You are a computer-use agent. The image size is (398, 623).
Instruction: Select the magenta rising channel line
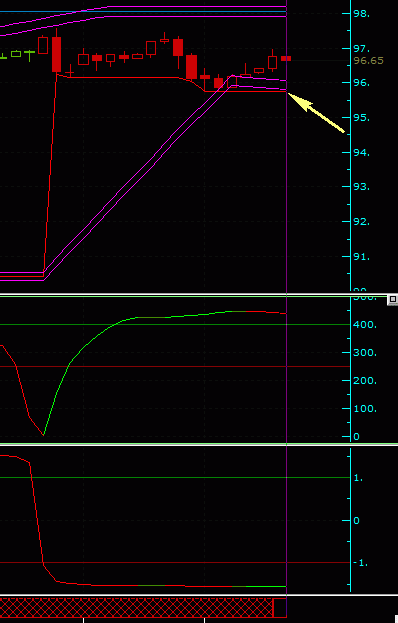coord(137,175)
